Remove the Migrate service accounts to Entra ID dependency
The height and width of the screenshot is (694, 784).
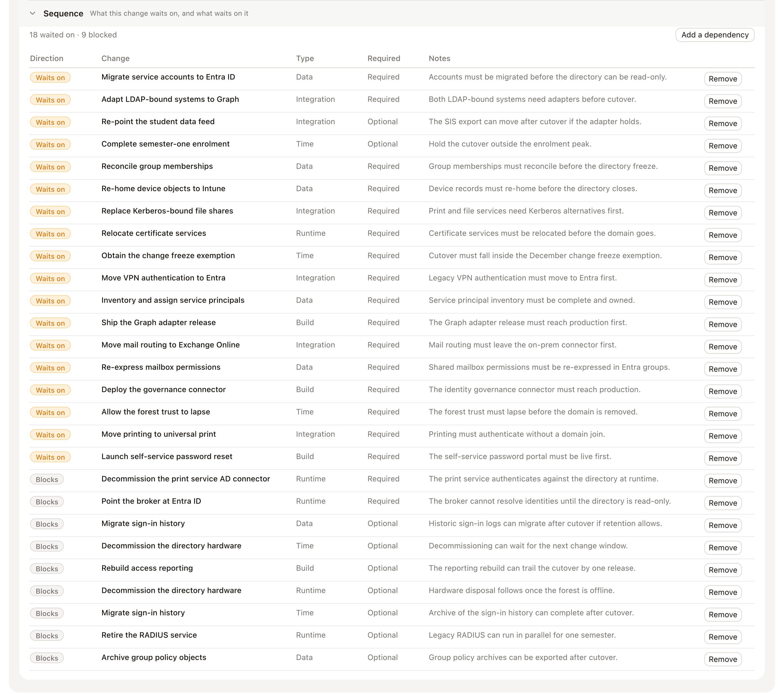(723, 79)
